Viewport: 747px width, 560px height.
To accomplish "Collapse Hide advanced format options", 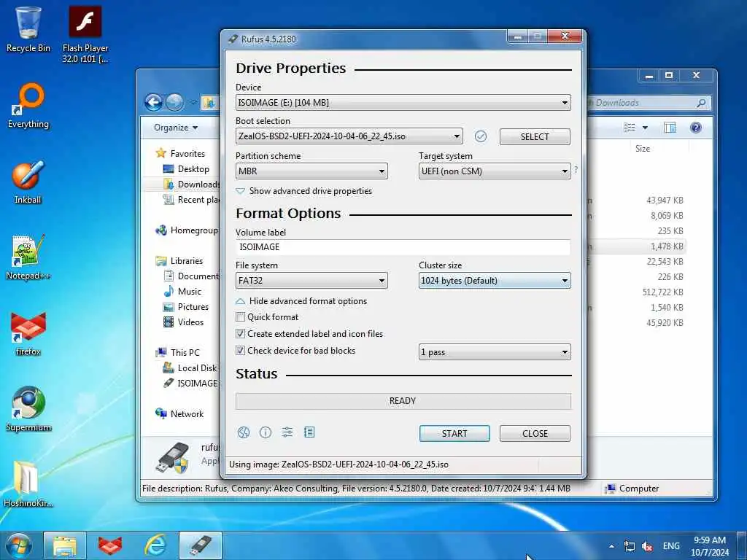I will click(301, 301).
